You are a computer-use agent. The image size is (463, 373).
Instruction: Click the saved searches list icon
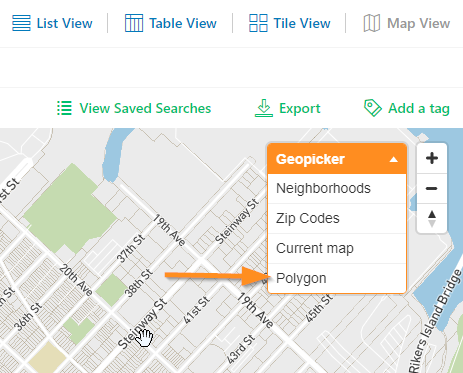click(64, 108)
